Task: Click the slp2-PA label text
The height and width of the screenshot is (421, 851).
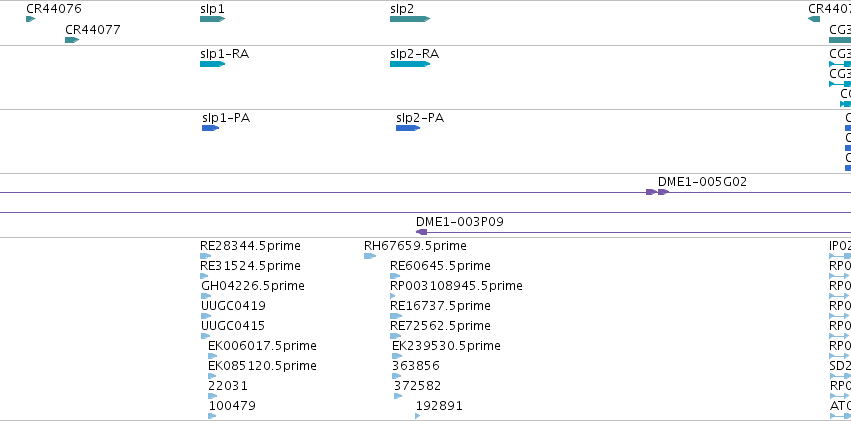Action: (420, 118)
